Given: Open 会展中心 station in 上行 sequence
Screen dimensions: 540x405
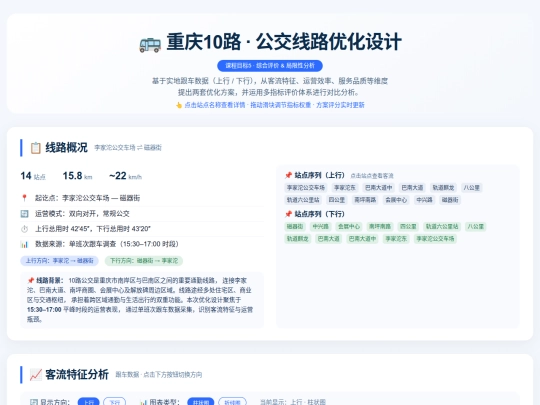Looking at the screenshot, I should (396, 200).
